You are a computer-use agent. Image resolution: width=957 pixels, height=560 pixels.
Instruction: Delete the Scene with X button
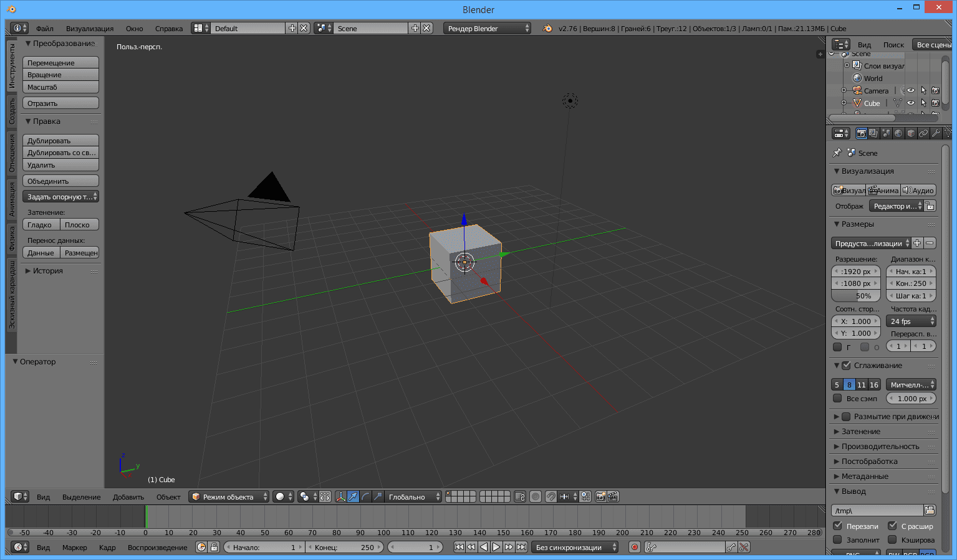[x=426, y=28]
